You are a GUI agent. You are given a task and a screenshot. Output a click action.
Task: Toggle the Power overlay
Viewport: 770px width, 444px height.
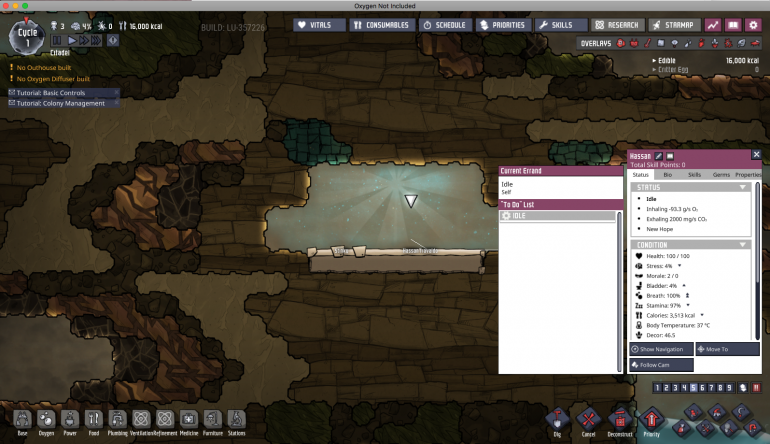tap(634, 43)
